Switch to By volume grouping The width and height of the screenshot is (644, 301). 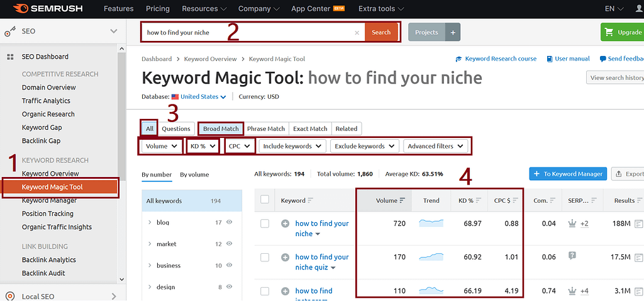click(x=194, y=175)
